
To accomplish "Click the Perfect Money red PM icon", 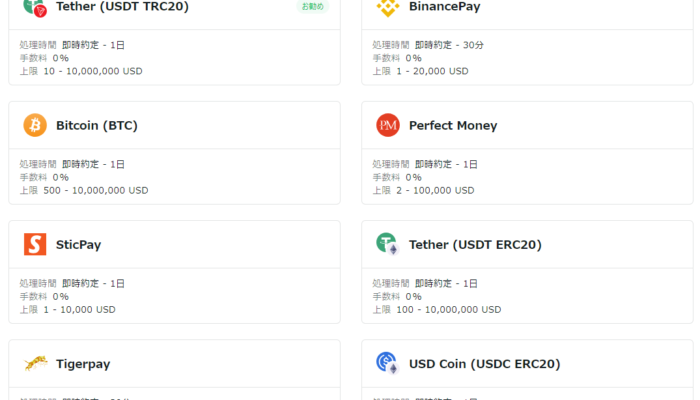I will [388, 125].
